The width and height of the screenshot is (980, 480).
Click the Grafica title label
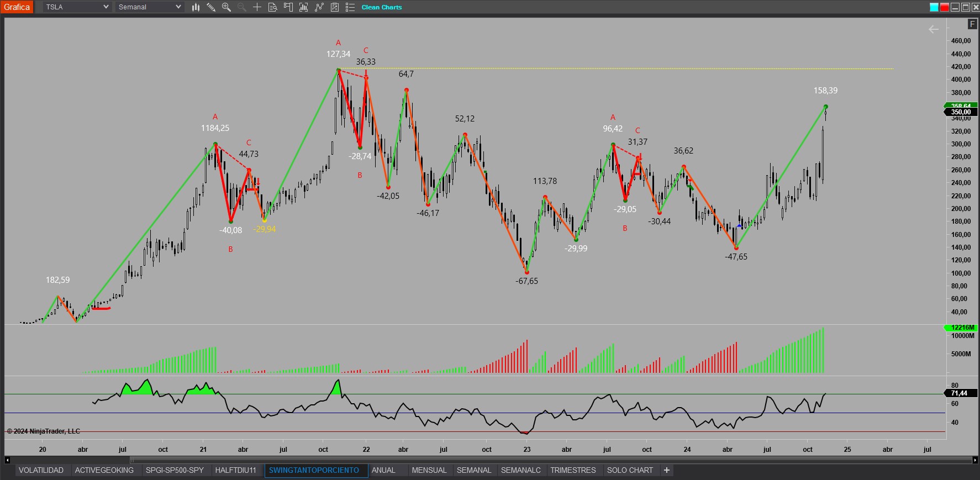[17, 7]
